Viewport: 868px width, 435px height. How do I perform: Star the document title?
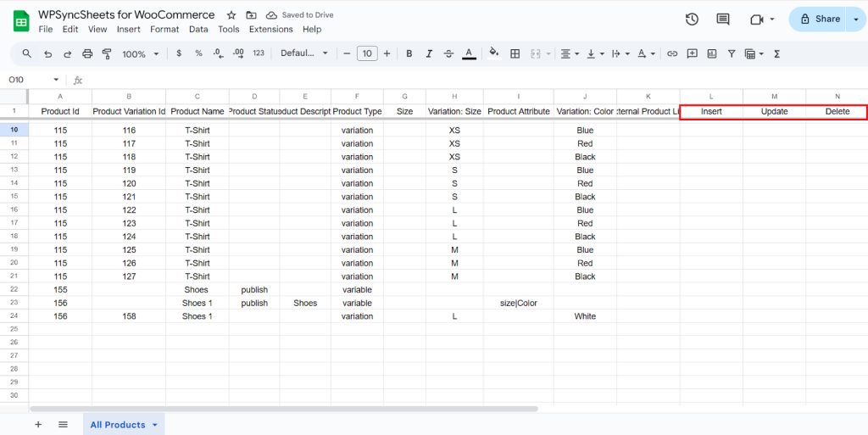[231, 15]
